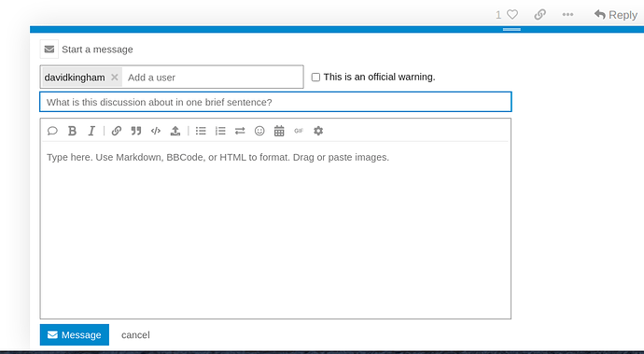Viewport: 644px width, 354px height.
Task: Reply to the post
Action: click(616, 15)
